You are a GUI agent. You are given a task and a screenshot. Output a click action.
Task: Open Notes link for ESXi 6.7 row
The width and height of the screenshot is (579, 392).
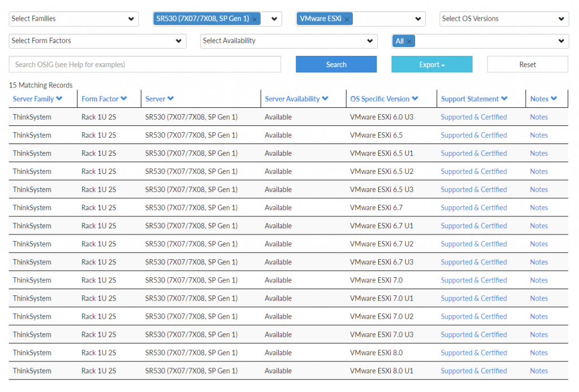click(x=539, y=208)
